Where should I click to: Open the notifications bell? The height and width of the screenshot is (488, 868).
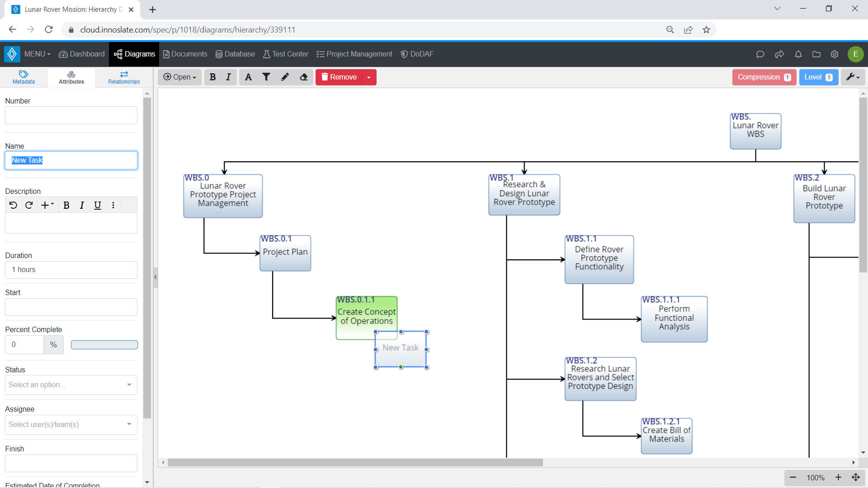coord(798,54)
